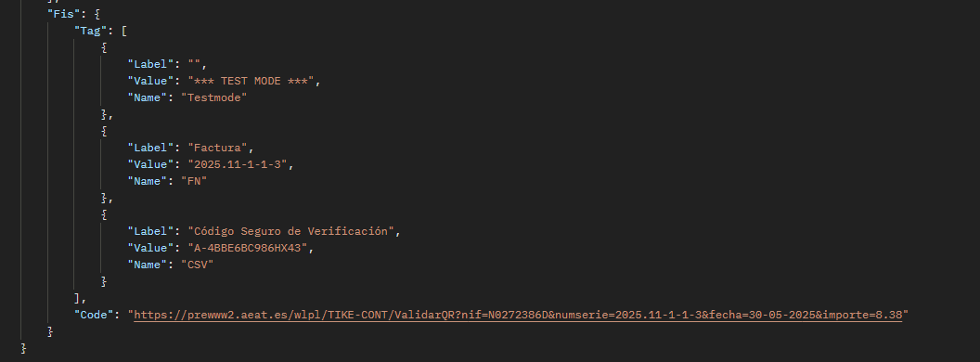
Task: Click the closing bracket of Tag array
Action: (77, 298)
